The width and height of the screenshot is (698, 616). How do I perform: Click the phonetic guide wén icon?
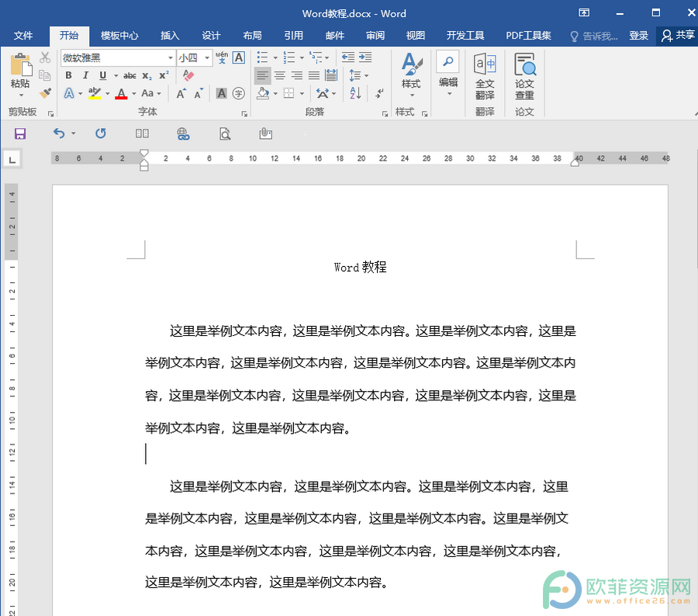[222, 57]
